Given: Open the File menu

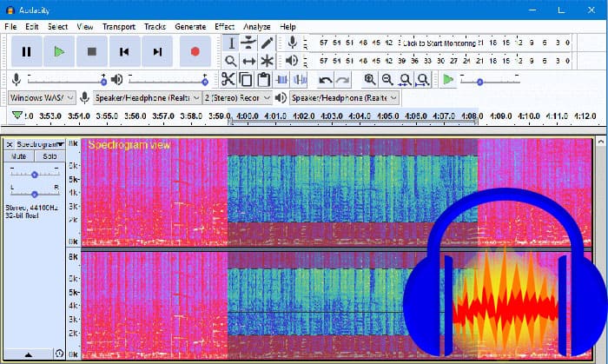Looking at the screenshot, I should [x=10, y=26].
